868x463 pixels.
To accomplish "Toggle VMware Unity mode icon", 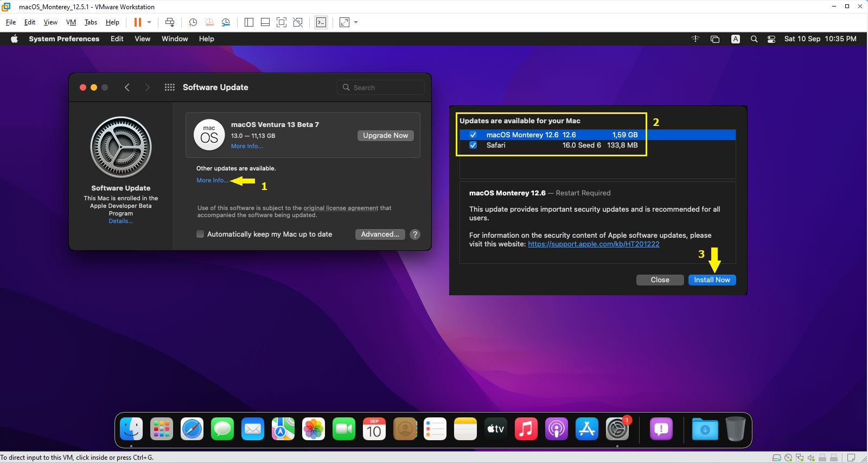I will pyautogui.click(x=298, y=22).
